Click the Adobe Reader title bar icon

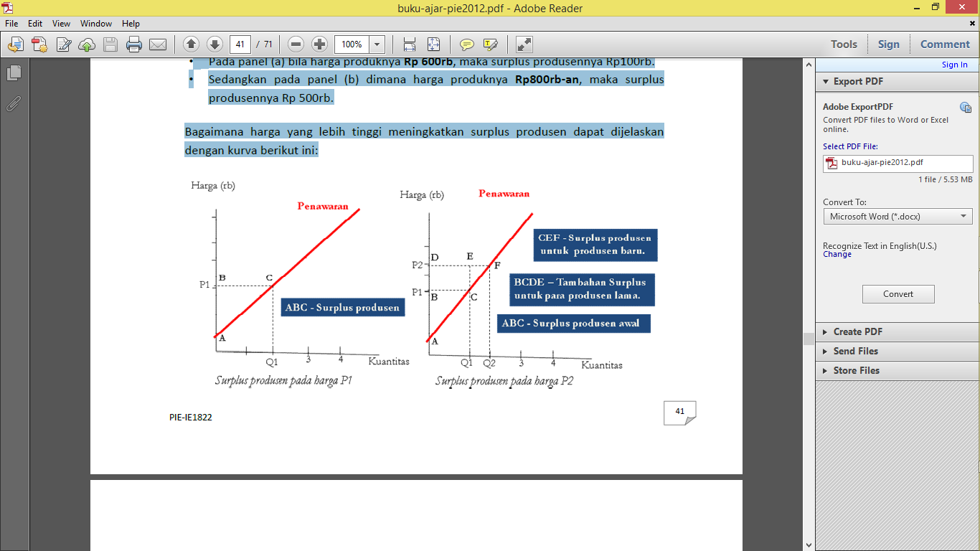coord(9,8)
